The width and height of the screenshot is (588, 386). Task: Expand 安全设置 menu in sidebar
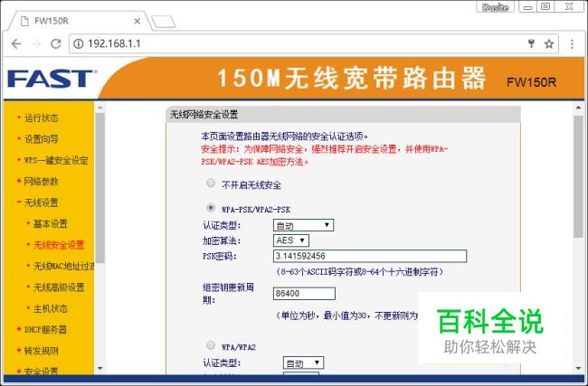(x=42, y=371)
